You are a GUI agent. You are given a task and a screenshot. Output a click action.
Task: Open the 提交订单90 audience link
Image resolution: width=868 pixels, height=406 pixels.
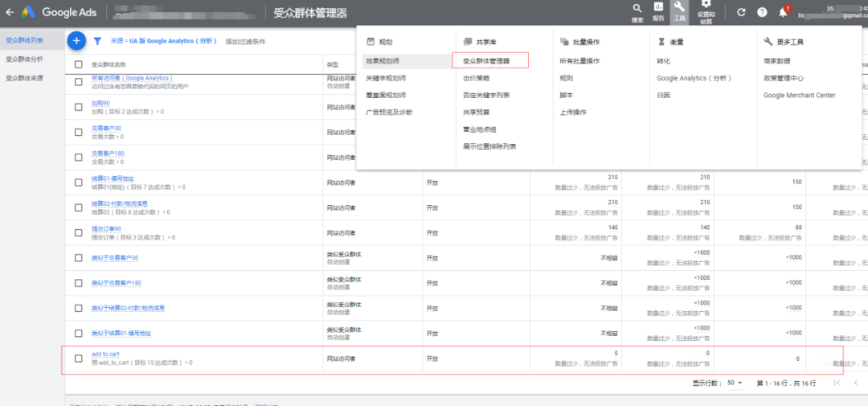[x=106, y=229]
